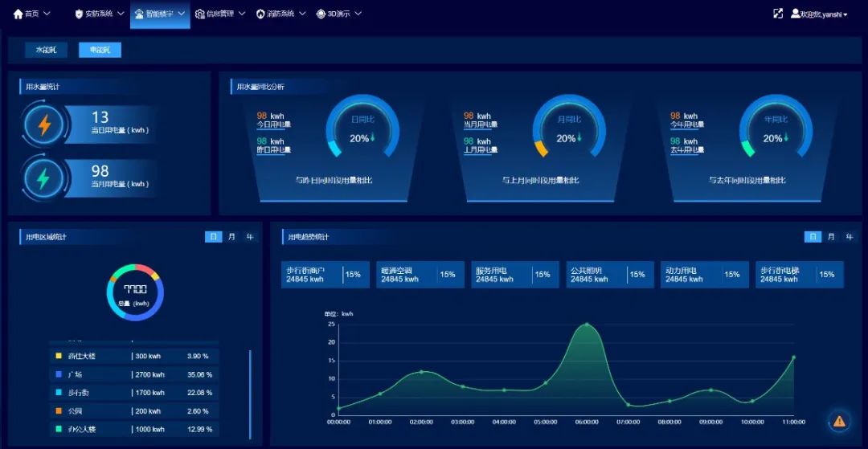This screenshot has width=868, height=449.
Task: Expand the 智能楼宇 dropdown chevron
Action: [x=182, y=14]
